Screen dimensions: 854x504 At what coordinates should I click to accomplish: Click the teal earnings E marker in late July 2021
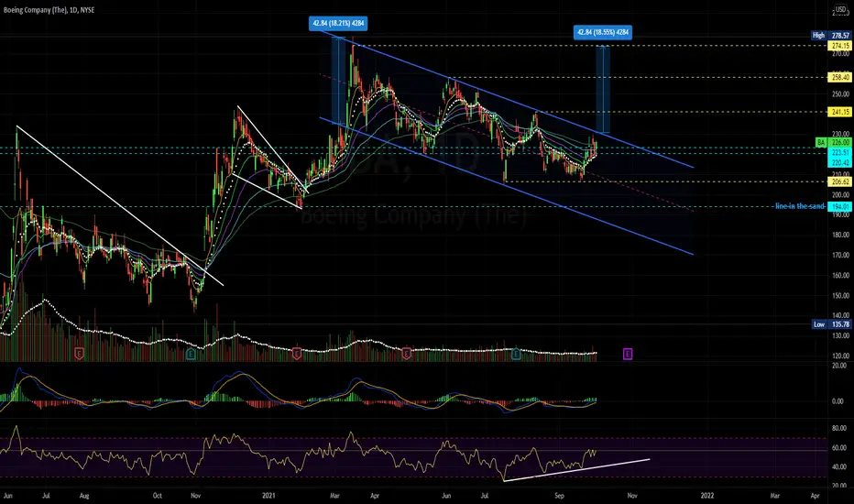(x=515, y=354)
